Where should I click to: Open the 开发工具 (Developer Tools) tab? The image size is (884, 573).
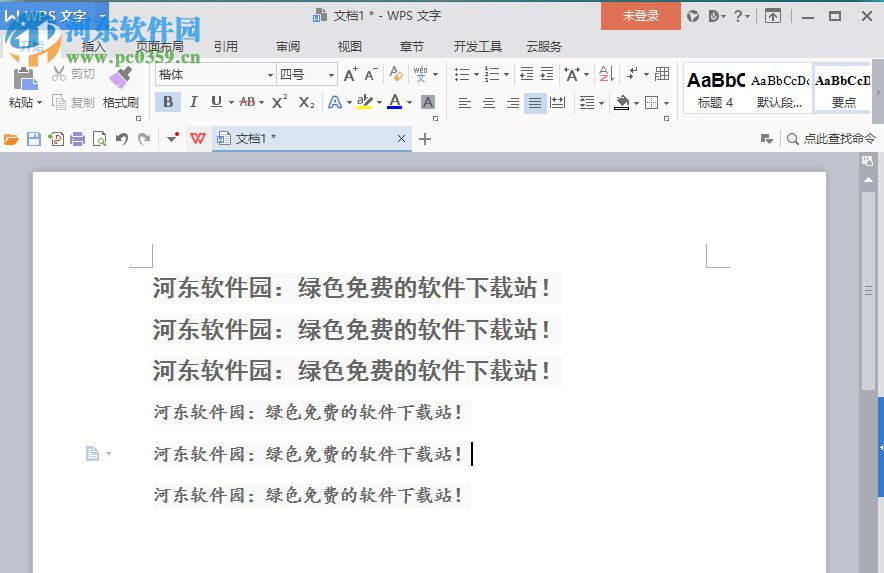click(x=478, y=47)
